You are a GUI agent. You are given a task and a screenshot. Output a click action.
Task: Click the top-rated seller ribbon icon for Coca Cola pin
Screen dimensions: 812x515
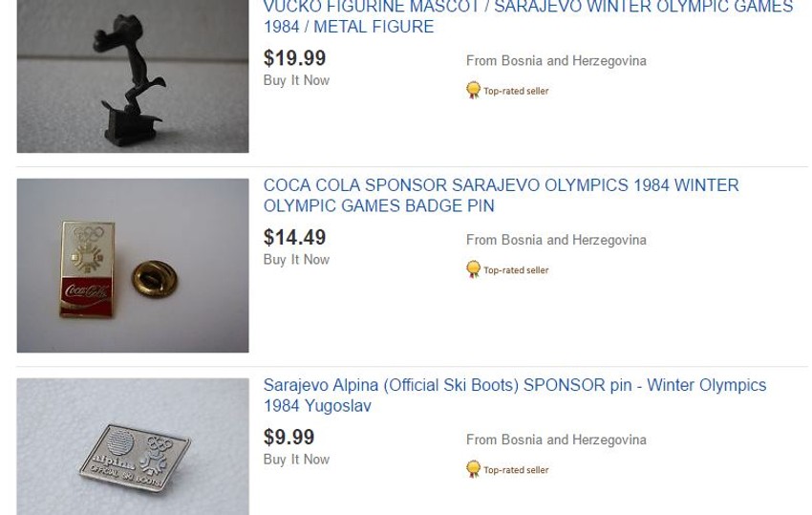[x=473, y=269]
